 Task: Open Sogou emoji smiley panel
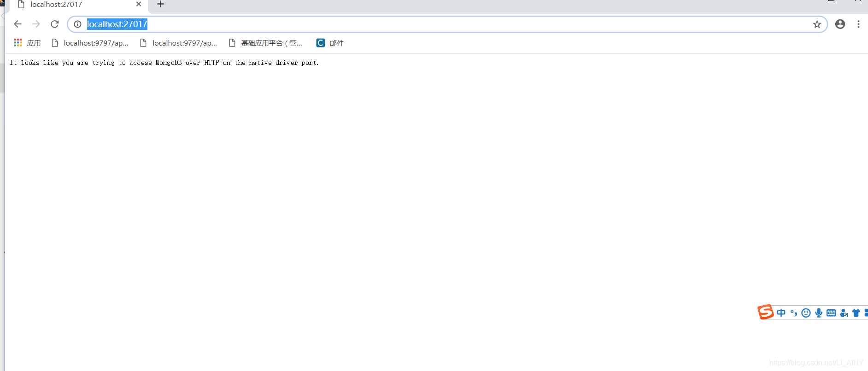[806, 313]
